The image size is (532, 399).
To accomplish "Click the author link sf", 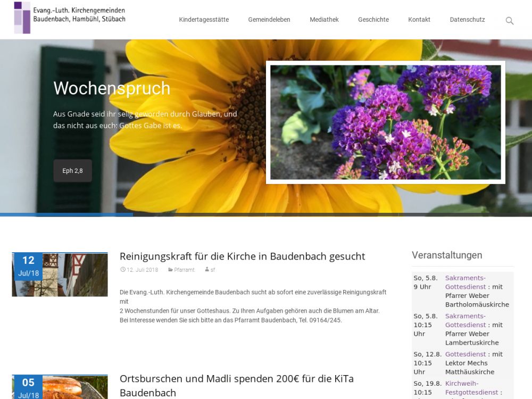I will tap(212, 270).
